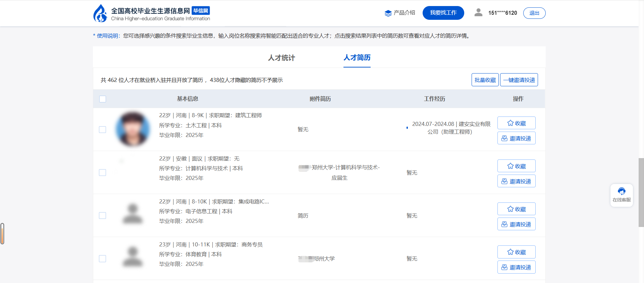
Task: Click the user avatar icon in header
Action: [478, 13]
